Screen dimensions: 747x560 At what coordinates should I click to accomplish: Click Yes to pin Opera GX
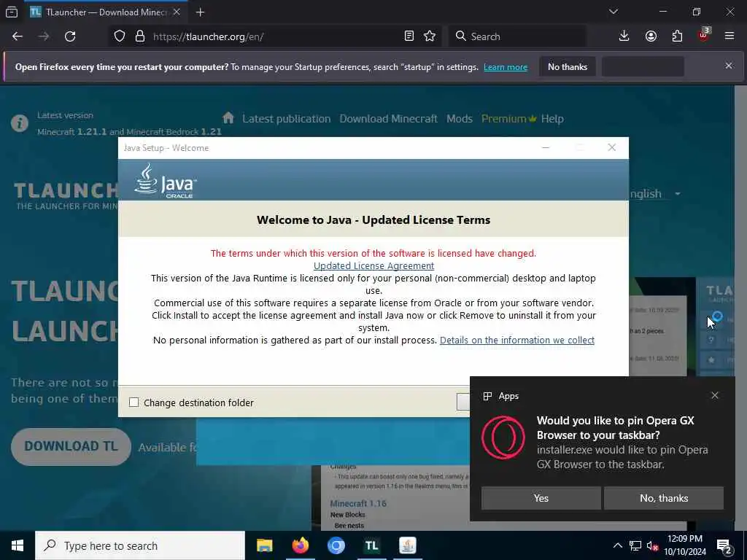tap(541, 498)
